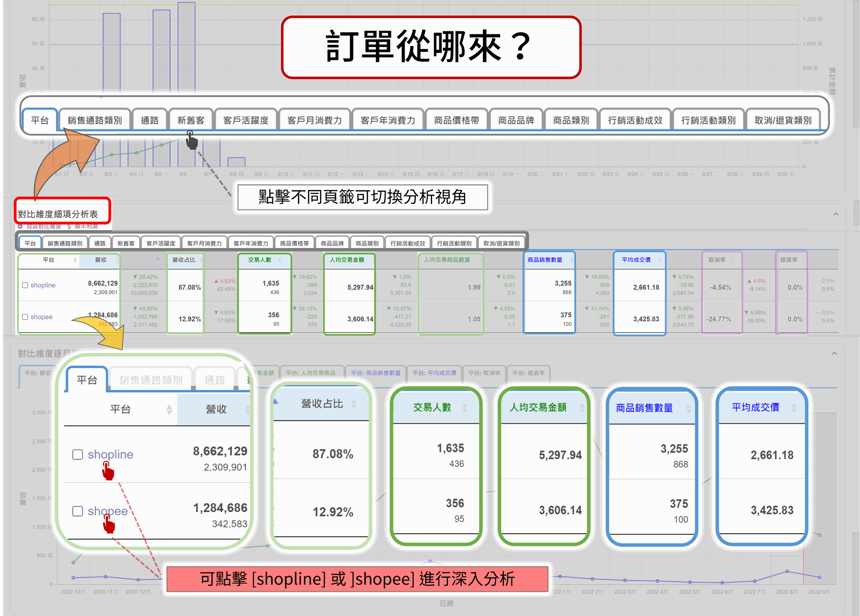
Task: Select 客戶活躍度 in the compact tab row above the table
Action: 161,243
